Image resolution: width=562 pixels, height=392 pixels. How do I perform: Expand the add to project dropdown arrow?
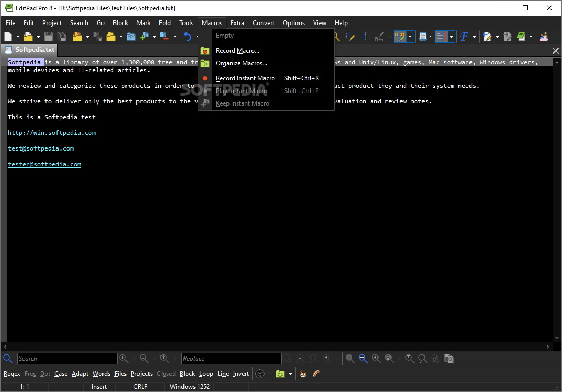point(154,37)
